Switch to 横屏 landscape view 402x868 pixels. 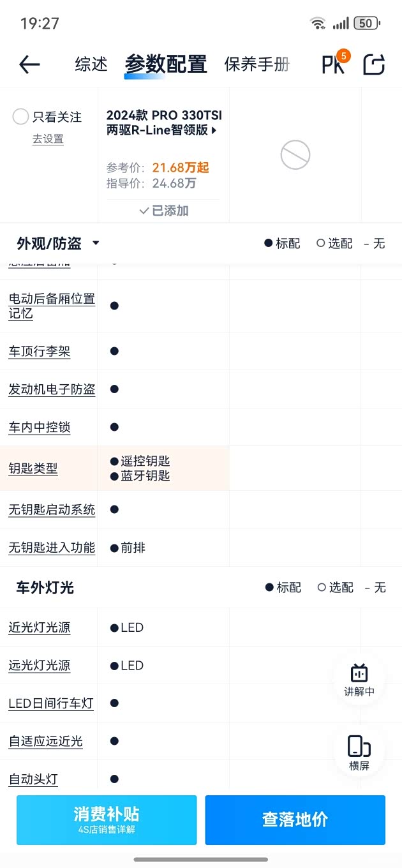[x=359, y=753]
